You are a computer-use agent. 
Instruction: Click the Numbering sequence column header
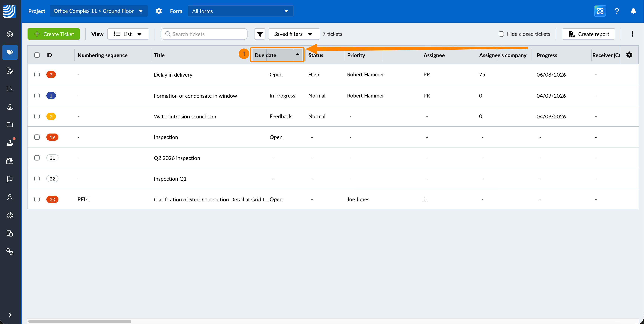coord(103,55)
